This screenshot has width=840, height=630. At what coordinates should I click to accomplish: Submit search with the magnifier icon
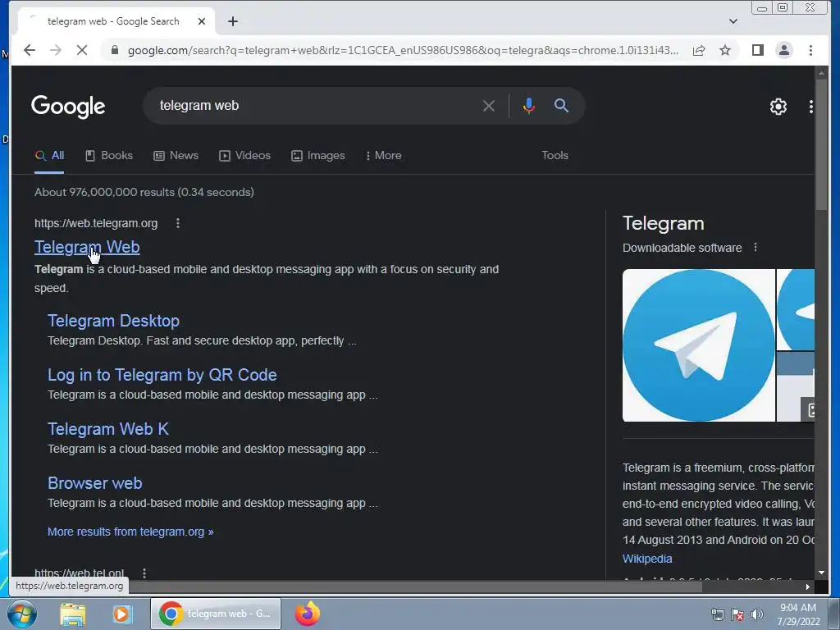click(561, 106)
